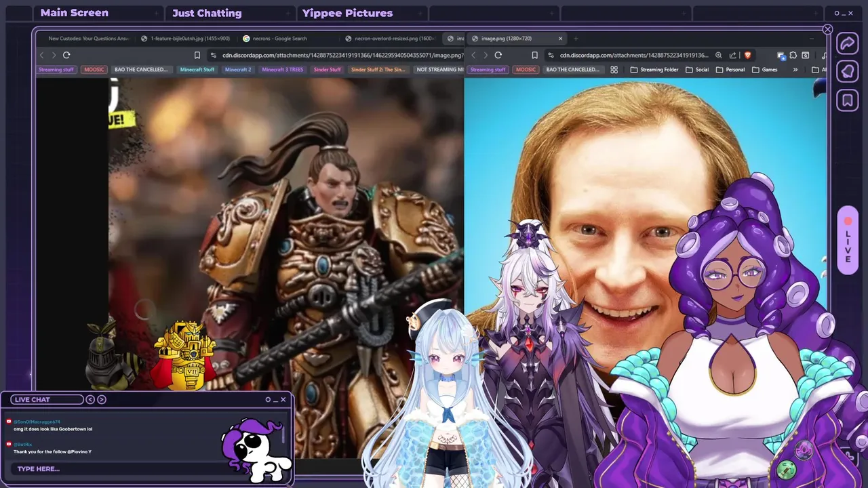Go back in the right browser window
Image resolution: width=868 pixels, height=488 pixels.
pos(473,55)
